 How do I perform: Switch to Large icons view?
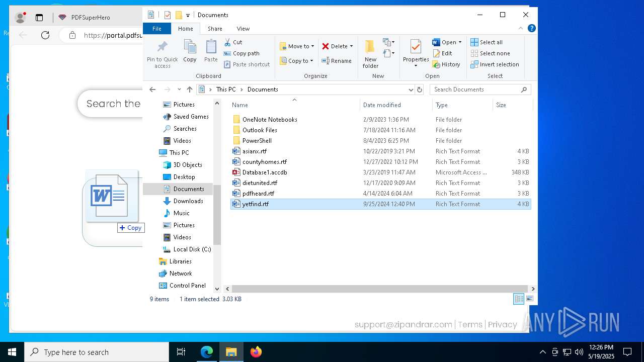(x=530, y=299)
